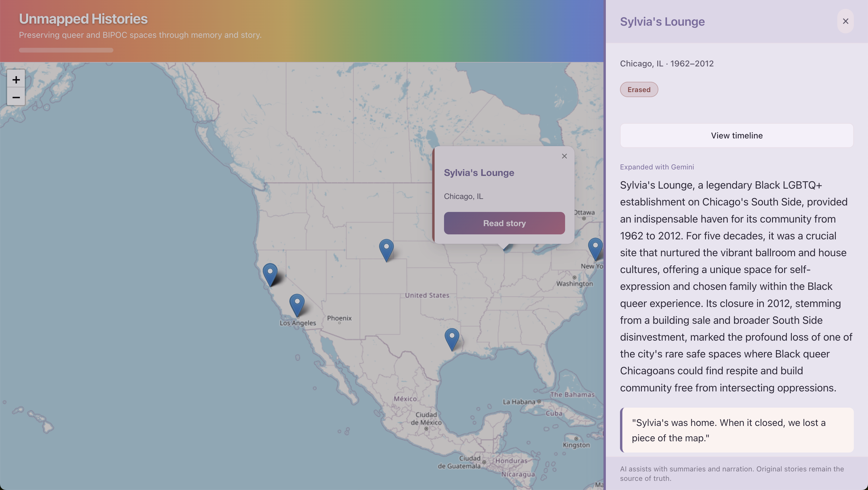The image size is (868, 490).
Task: Select the map pin in east Texas
Action: tap(451, 338)
